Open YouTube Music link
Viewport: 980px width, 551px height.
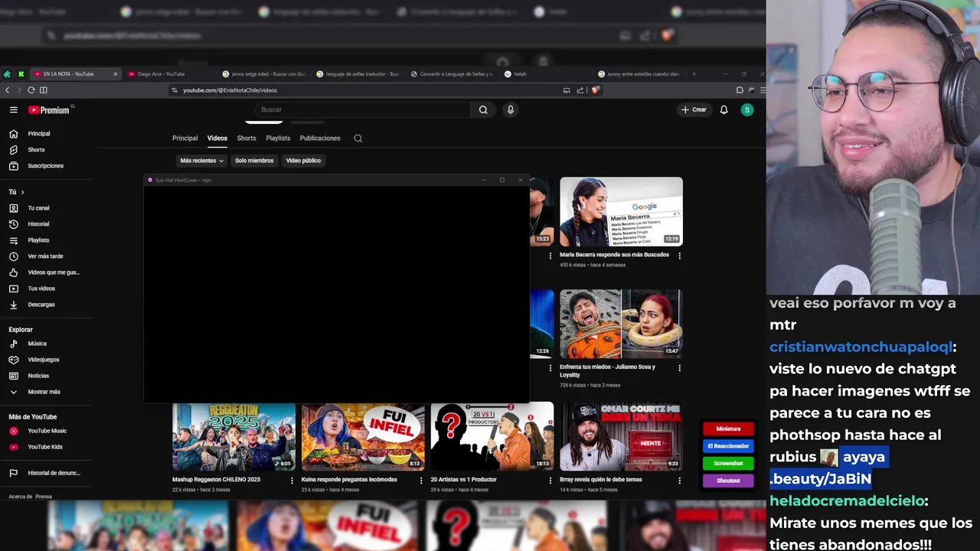tap(46, 431)
